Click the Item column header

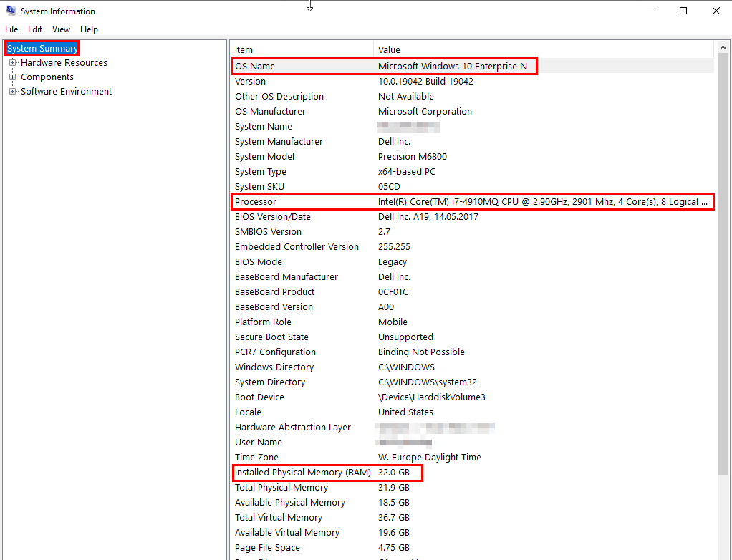301,49
